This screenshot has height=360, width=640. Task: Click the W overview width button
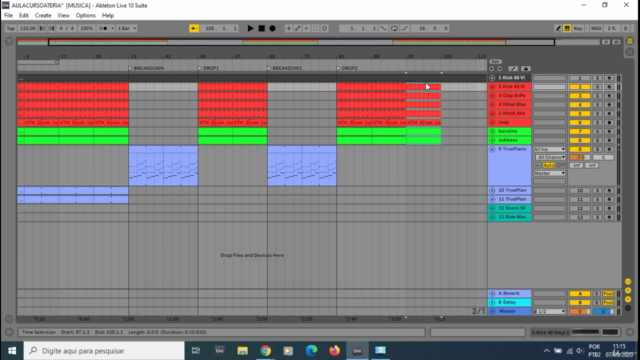pos(616,42)
